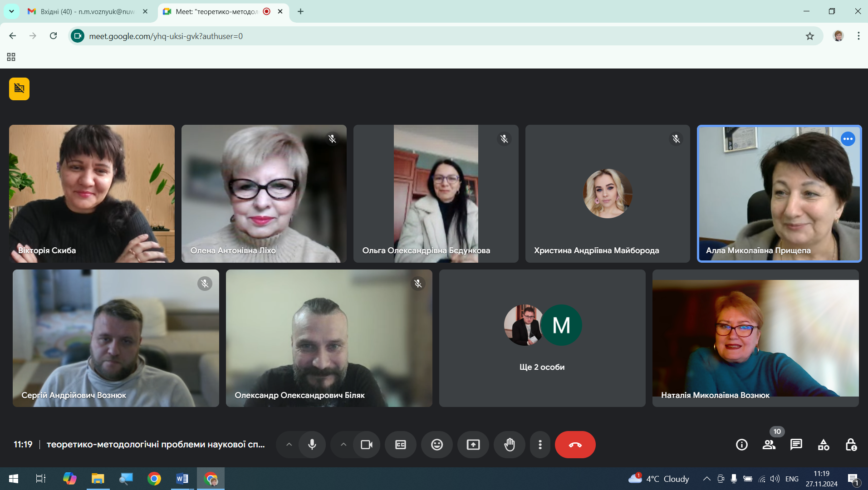Click the address bar URL
868x490 pixels.
click(166, 36)
